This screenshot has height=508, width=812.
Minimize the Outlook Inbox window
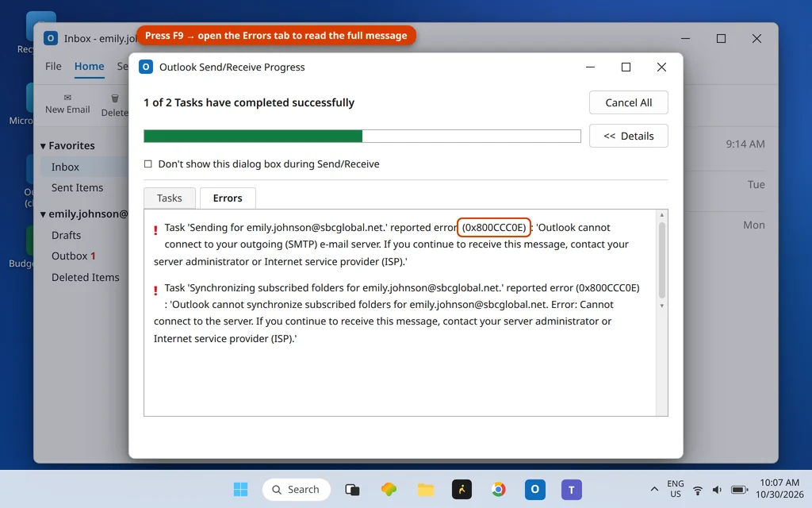686,38
